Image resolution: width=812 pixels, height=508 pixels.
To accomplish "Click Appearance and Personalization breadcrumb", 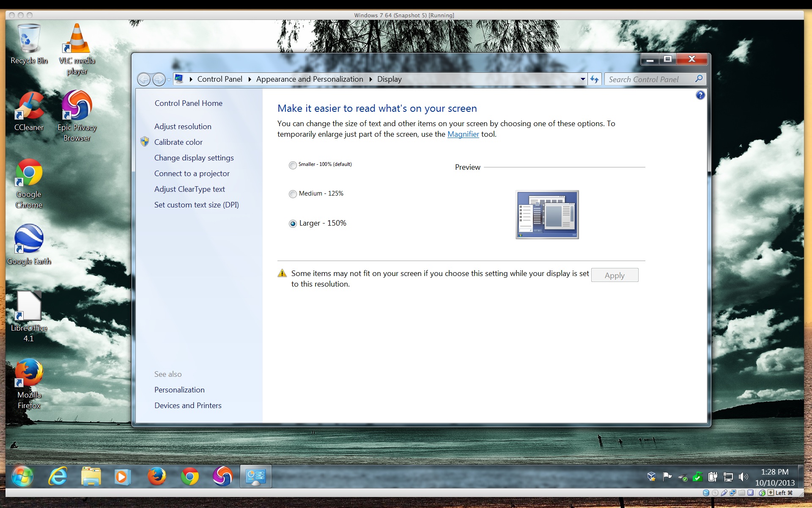I will pyautogui.click(x=309, y=79).
